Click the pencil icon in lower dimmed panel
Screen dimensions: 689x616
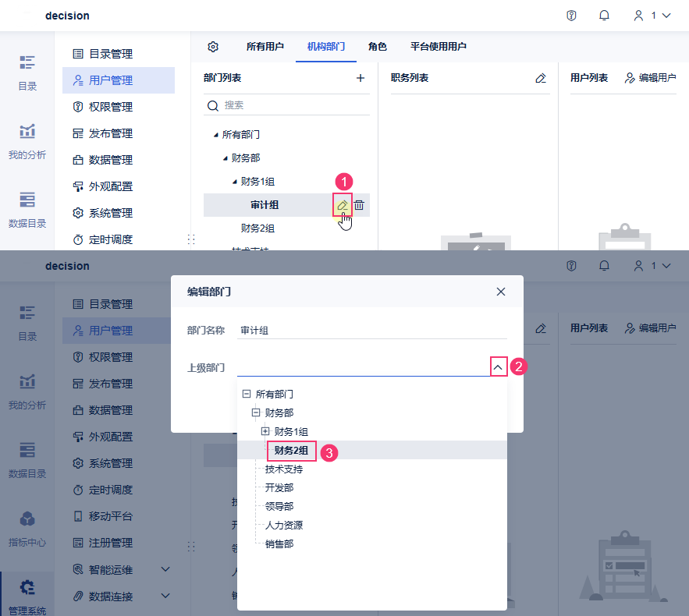541,328
